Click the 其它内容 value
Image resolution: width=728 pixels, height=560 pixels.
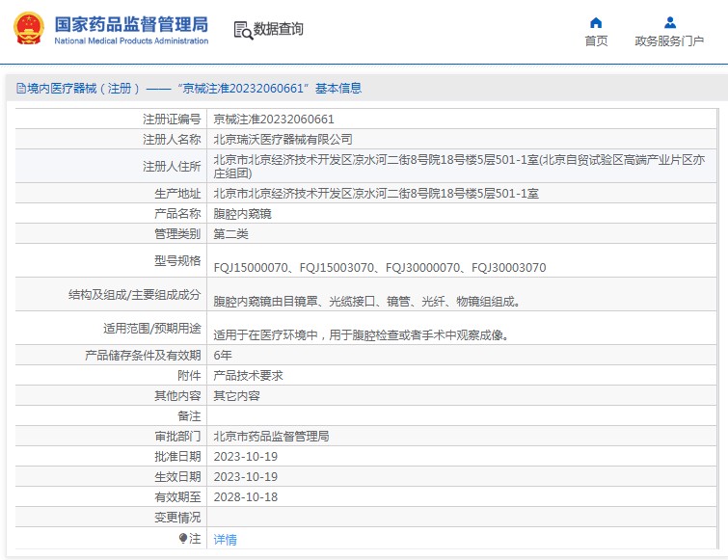[236, 395]
